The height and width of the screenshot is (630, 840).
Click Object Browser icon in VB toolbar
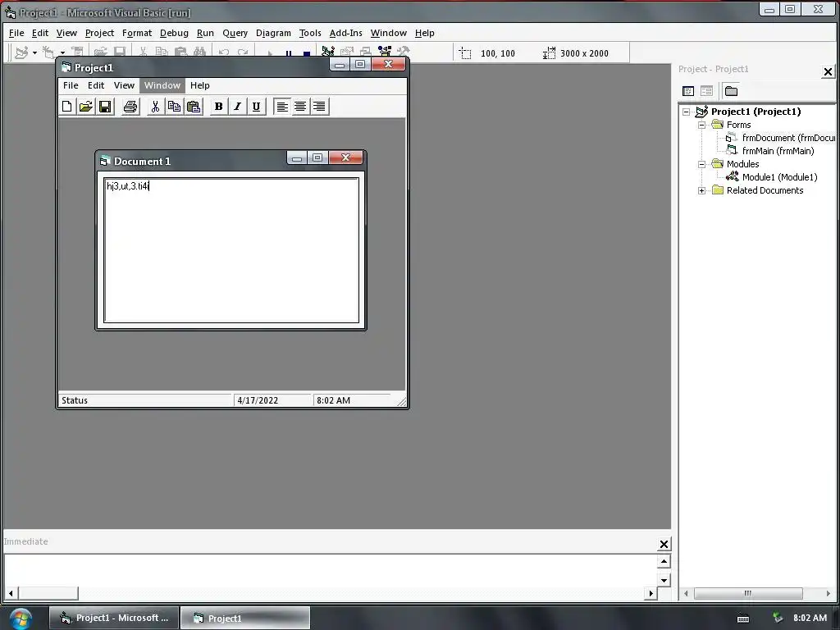385,52
